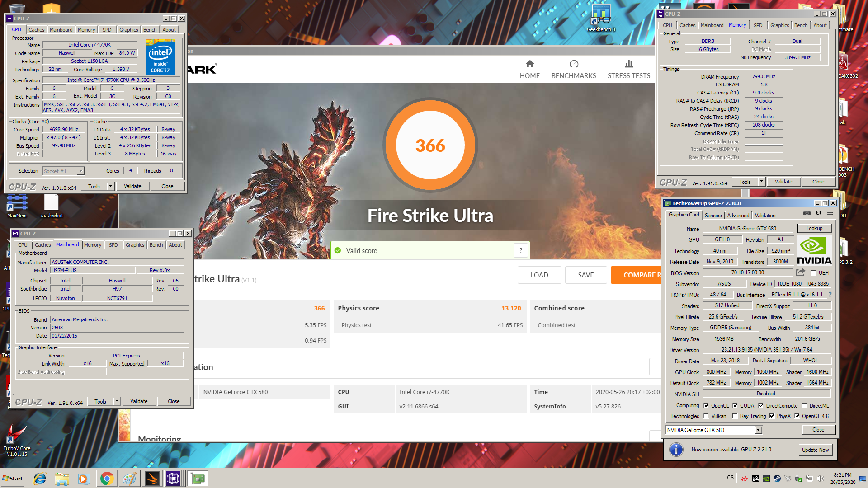The width and height of the screenshot is (868, 488).
Task: Switch to 3DMark taskbar button
Action: (x=152, y=479)
